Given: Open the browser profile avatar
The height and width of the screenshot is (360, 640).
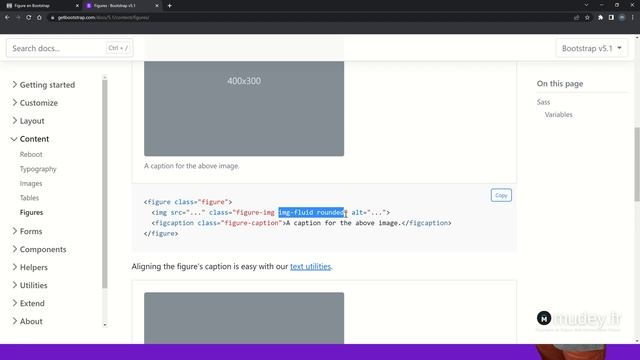Looking at the screenshot, I should click(622, 18).
